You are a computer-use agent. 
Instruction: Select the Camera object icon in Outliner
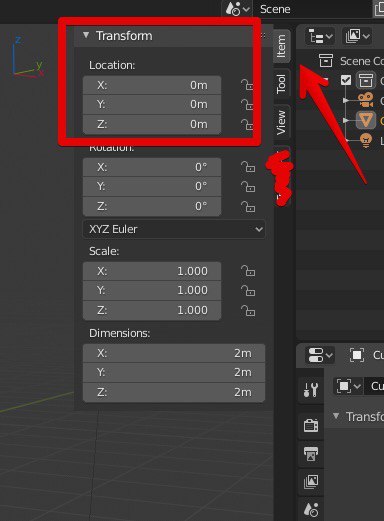point(366,100)
